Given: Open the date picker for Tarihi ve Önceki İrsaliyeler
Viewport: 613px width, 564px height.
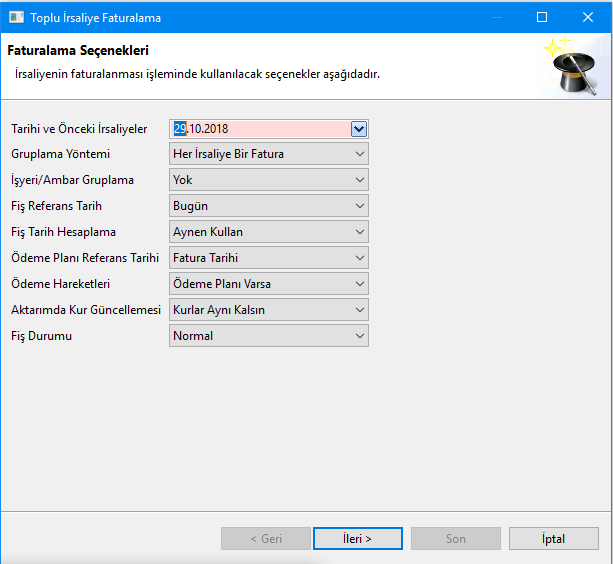Looking at the screenshot, I should click(x=358, y=129).
